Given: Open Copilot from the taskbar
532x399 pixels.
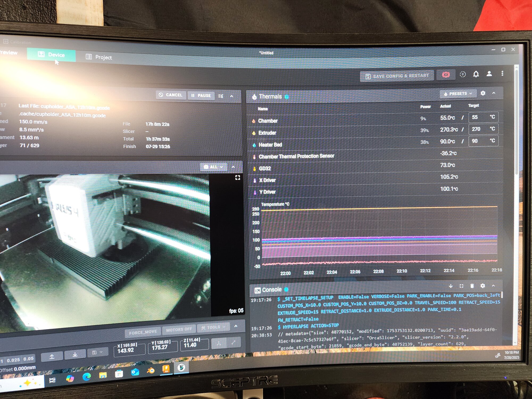Looking at the screenshot, I should (x=70, y=378).
